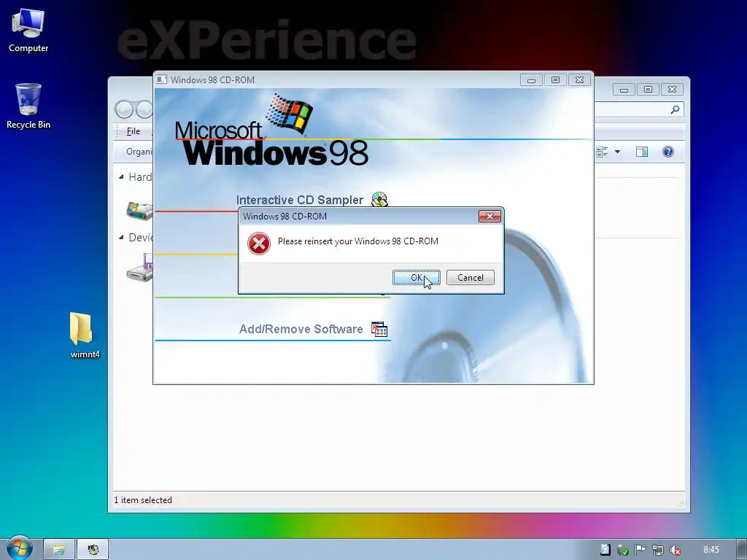This screenshot has height=560, width=747.
Task: Click the Windows Explorer taskbar button
Action: 58,550
